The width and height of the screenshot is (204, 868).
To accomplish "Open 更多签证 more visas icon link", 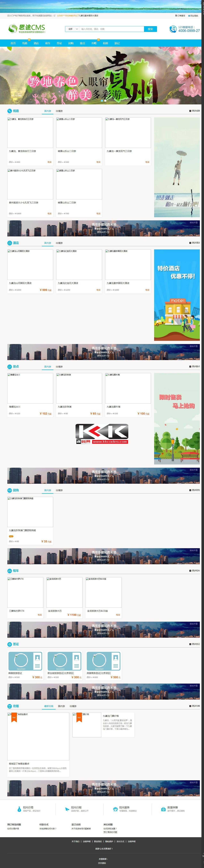I will [195, 644].
